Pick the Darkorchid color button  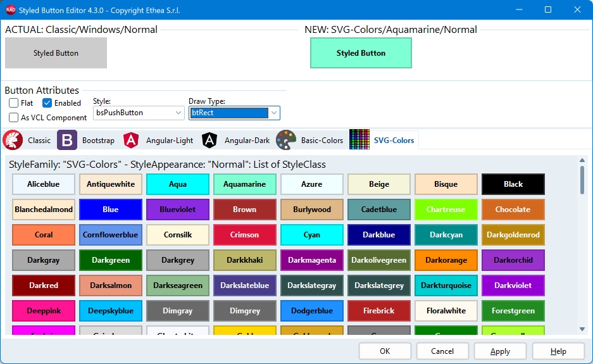coord(513,260)
